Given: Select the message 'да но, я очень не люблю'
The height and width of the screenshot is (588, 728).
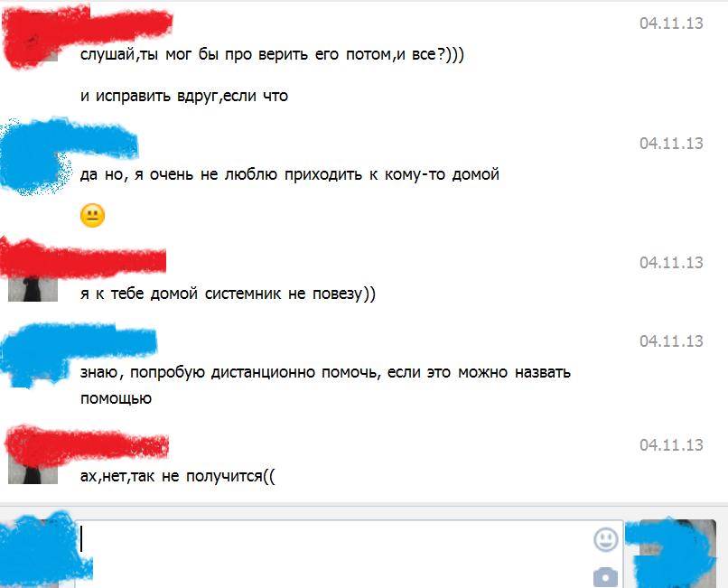Looking at the screenshot, I should coord(290,174).
